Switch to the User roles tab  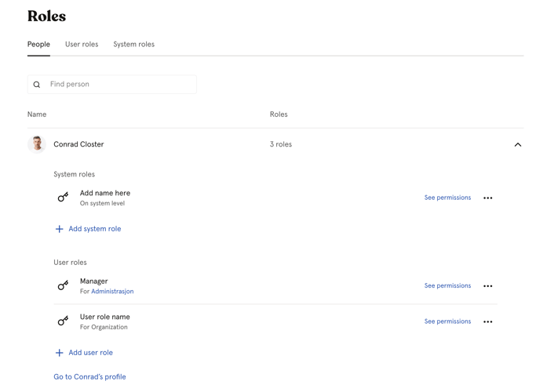click(x=82, y=45)
